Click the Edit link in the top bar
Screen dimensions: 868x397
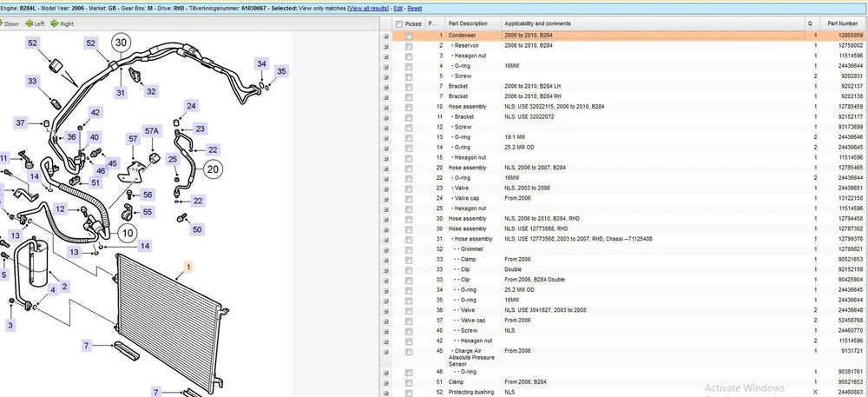click(411, 7)
